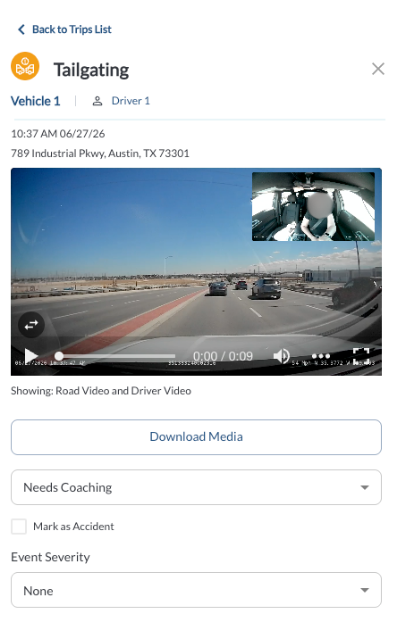
Task: Tick the Mark as Accident checkbox
Action: tap(19, 526)
